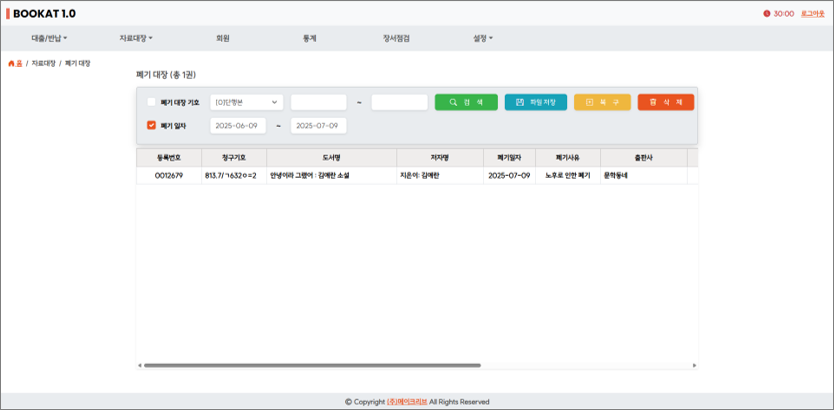Click the 로그아웃 link
834x410 pixels.
click(812, 14)
